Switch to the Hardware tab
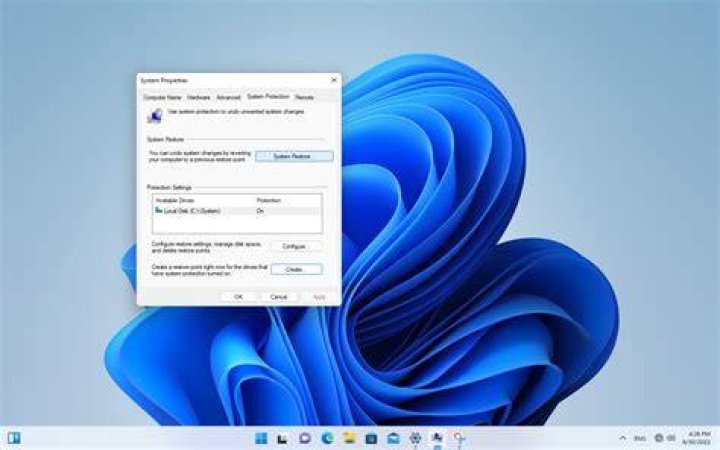The image size is (720, 450). 199,97
